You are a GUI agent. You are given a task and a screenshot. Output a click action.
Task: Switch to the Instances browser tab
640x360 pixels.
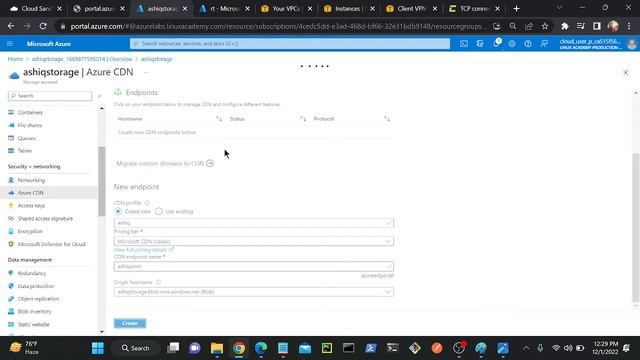point(348,9)
